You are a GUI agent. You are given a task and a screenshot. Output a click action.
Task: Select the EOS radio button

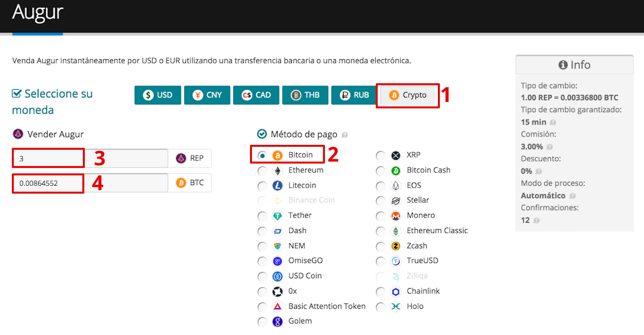381,186
